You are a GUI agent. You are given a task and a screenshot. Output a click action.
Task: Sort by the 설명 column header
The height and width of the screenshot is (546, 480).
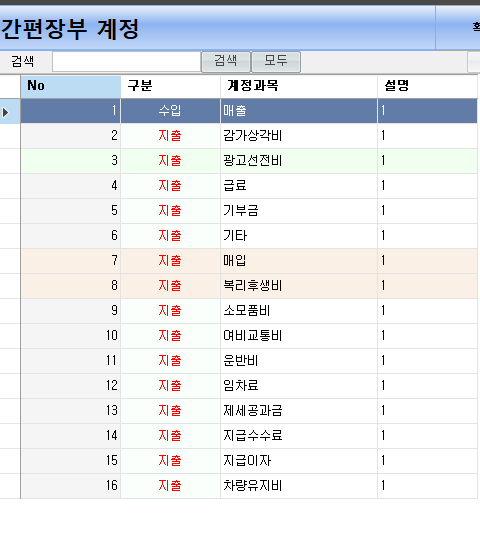427,86
